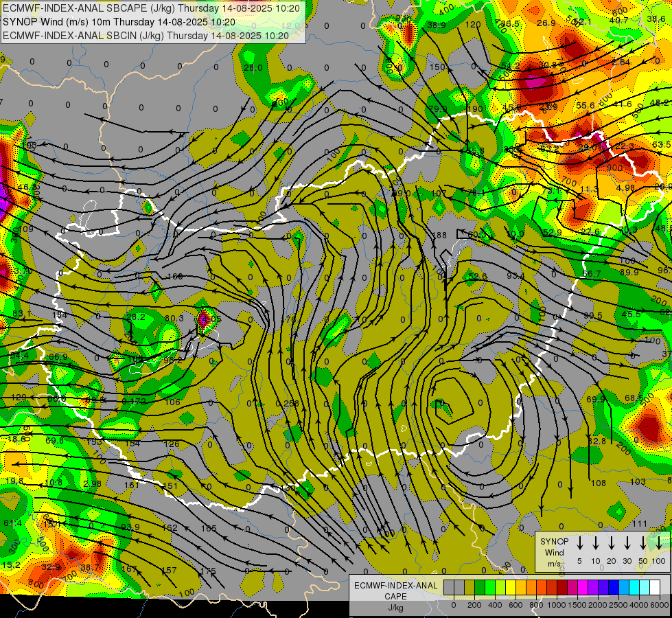Pick the bright green swatch in the CAPE legend
Screen dimensions: 672x618
click(x=490, y=588)
